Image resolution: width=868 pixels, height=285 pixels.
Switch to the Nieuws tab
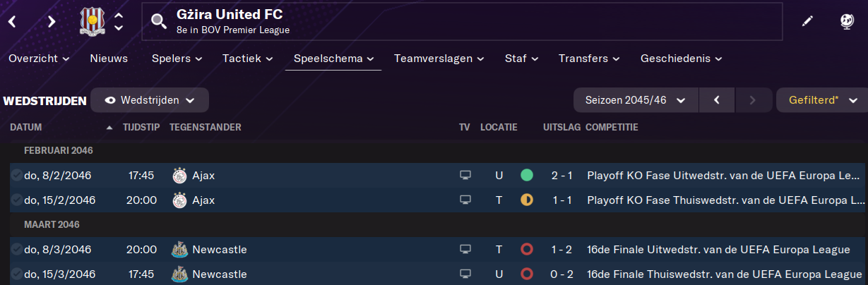109,59
